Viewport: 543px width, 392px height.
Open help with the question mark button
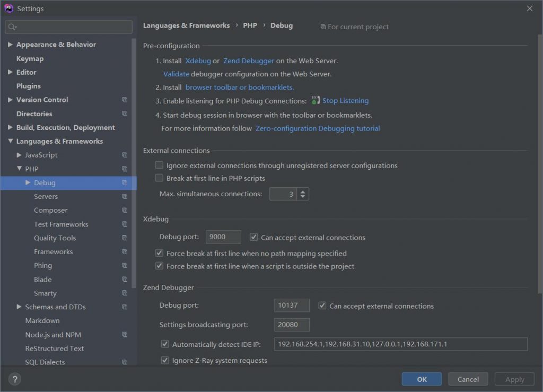[x=15, y=379]
